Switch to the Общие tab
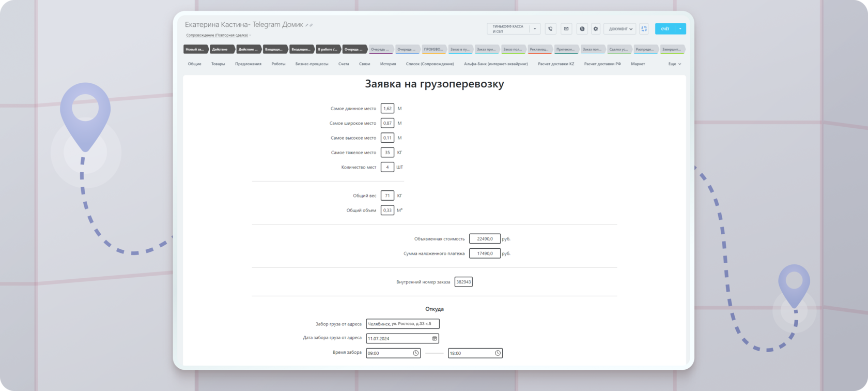868x391 pixels. click(x=195, y=64)
